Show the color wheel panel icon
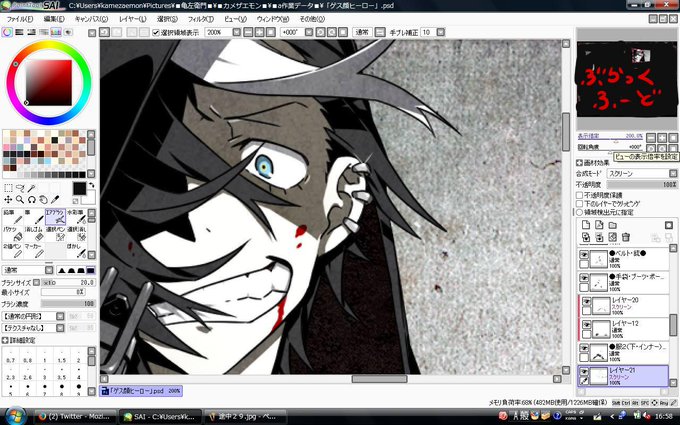Screen dimensions: 680x425 (x=7, y=32)
